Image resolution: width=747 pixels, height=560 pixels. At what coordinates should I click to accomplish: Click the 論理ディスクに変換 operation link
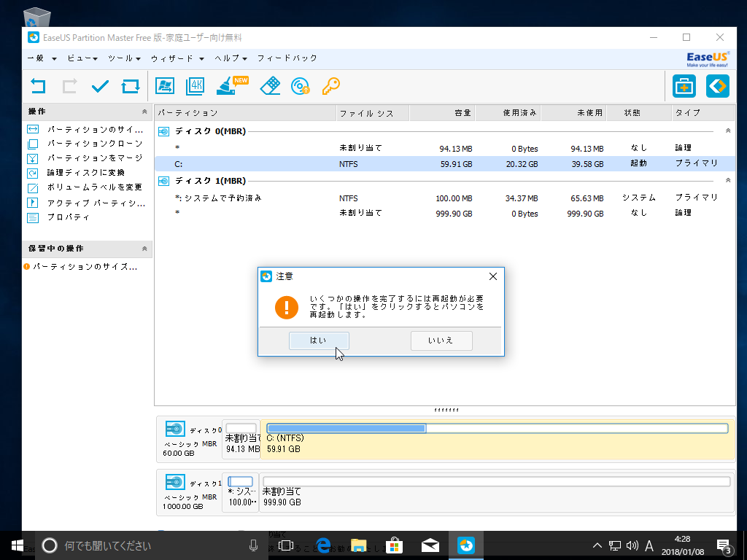tap(86, 172)
